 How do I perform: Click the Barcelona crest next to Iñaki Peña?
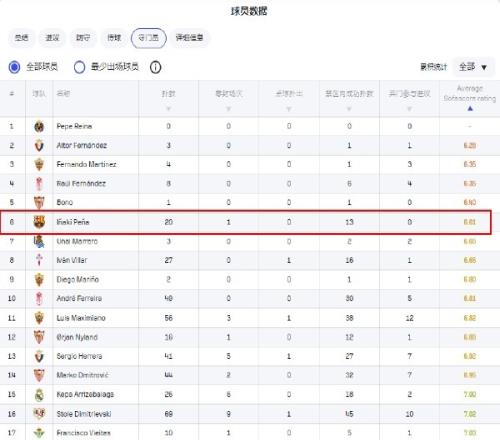(x=39, y=222)
